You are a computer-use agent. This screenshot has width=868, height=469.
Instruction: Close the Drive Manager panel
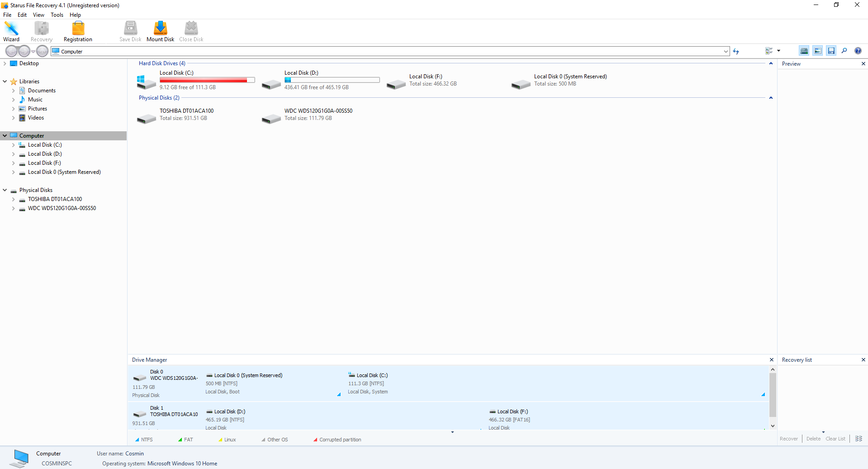(772, 360)
